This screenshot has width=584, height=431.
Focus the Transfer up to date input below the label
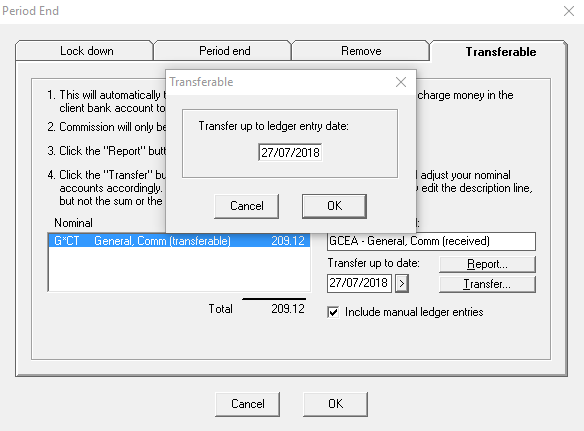tap(359, 283)
